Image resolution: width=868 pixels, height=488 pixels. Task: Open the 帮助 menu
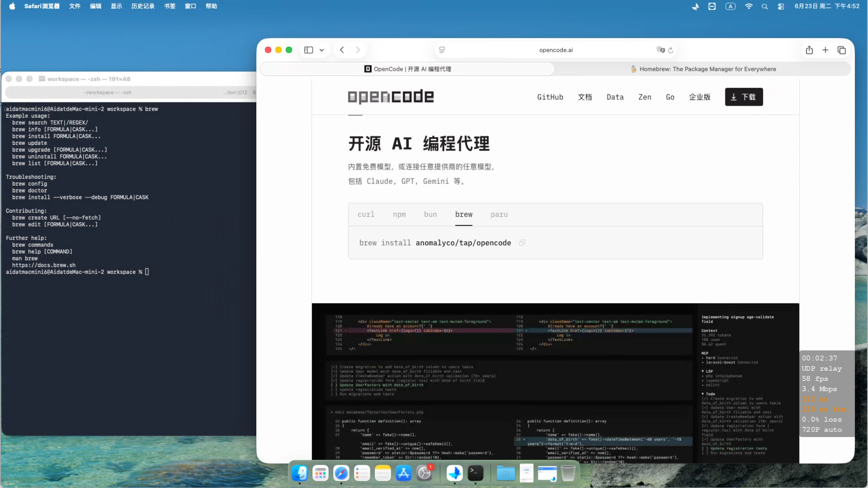point(211,6)
